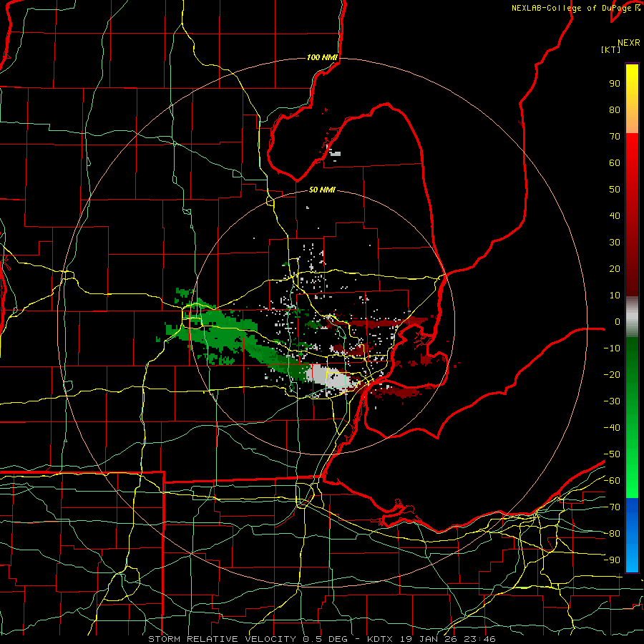Click the [KT] units label
Image resolution: width=644 pixels, height=644 pixels.
tap(610, 49)
